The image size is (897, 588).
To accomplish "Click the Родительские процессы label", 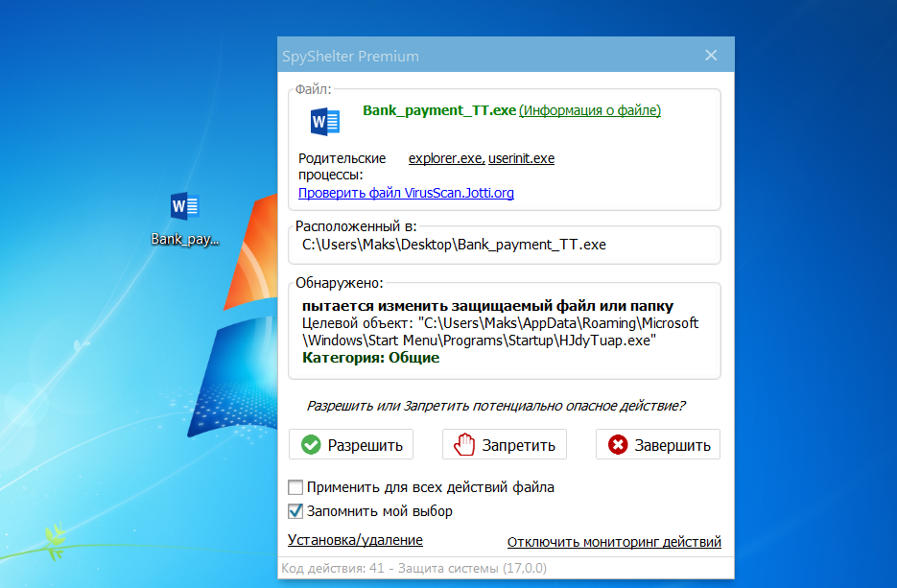I will (342, 167).
